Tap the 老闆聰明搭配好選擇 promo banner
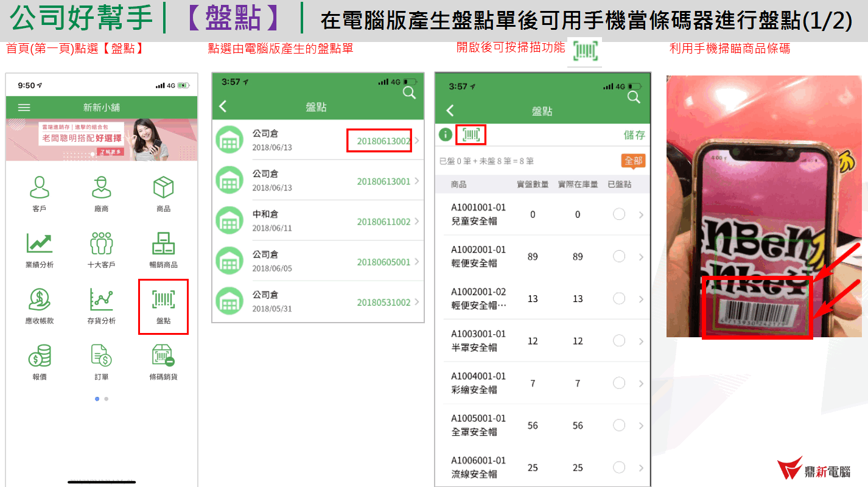This screenshot has height=487, width=868. pos(102,139)
